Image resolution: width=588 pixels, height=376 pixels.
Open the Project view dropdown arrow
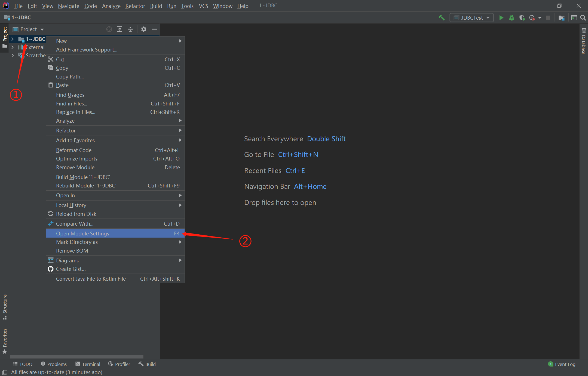(x=42, y=29)
